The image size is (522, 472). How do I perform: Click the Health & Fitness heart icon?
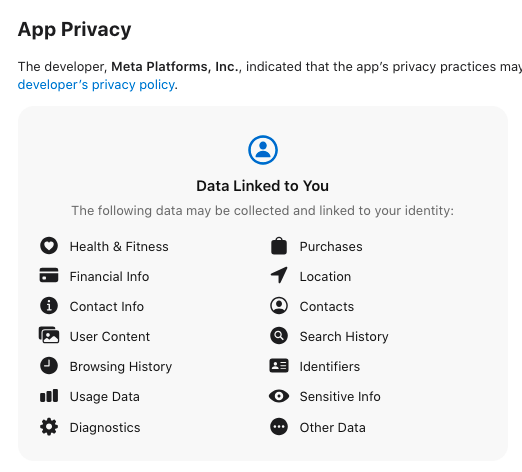(x=49, y=246)
